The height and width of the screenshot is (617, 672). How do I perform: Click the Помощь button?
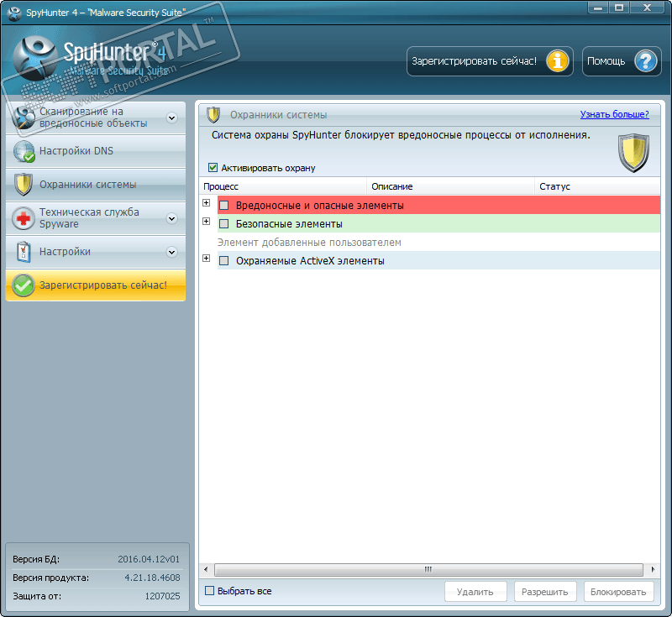coord(622,61)
